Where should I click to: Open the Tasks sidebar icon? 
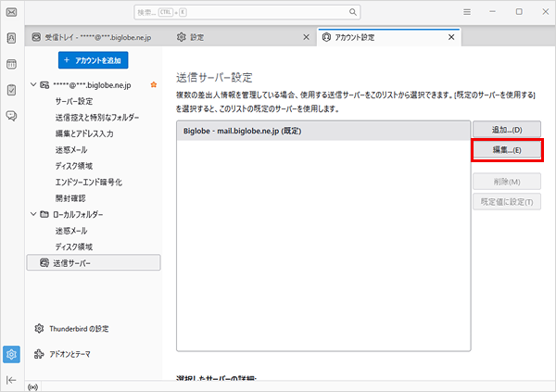[11, 90]
